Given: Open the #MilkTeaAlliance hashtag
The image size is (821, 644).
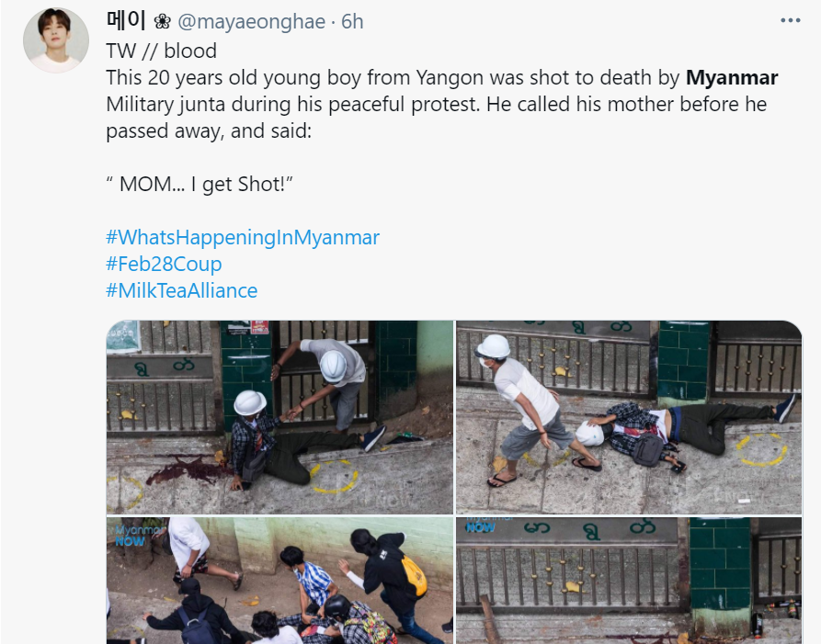Looking at the screenshot, I should click(182, 290).
